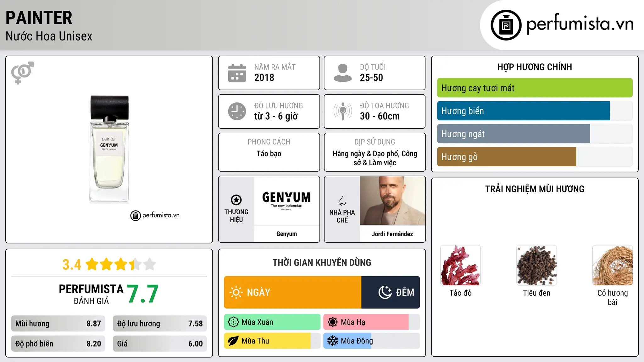The image size is (644, 362).
Task: Click the star badge icon above THƯƠNG HIỆU
Action: [x=236, y=200]
